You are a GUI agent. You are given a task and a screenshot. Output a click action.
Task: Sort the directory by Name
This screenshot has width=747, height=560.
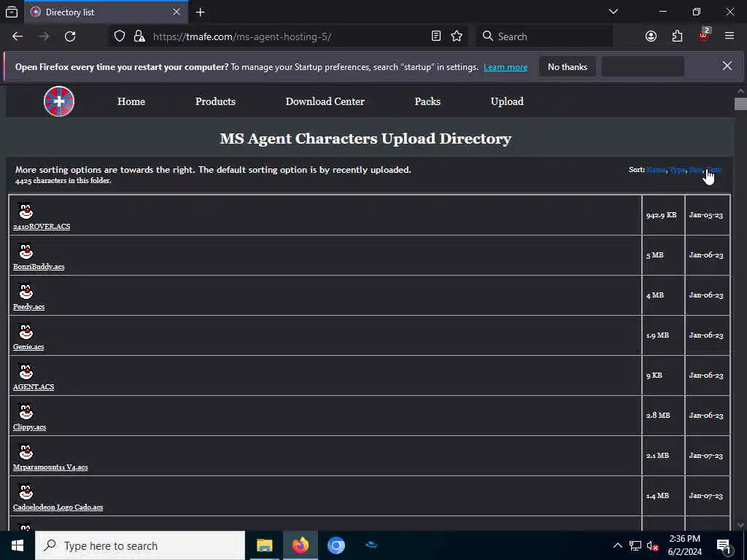(656, 169)
